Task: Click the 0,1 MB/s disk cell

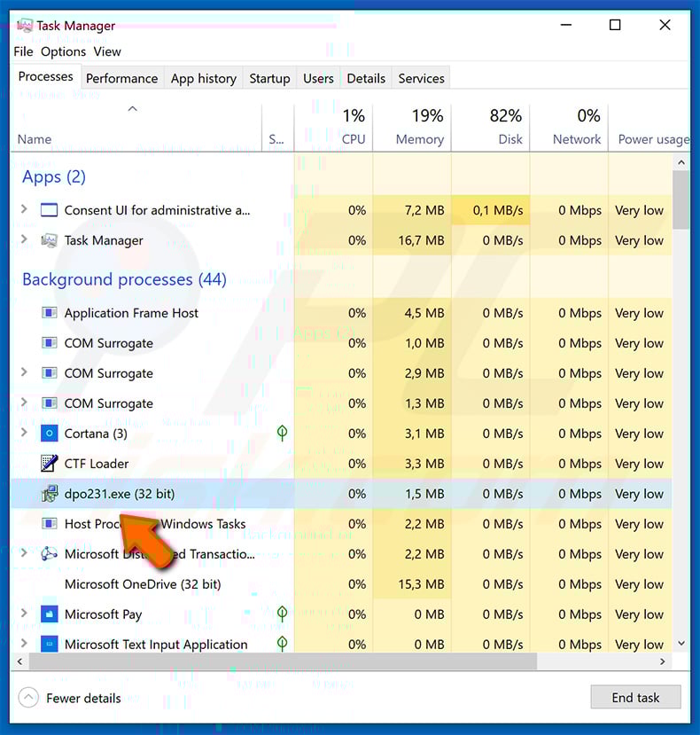Action: click(491, 210)
